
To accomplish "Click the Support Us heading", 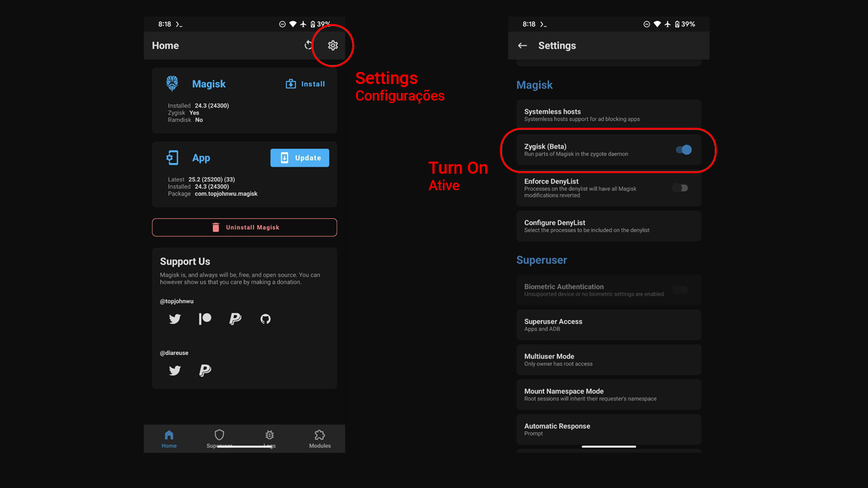I will click(185, 261).
